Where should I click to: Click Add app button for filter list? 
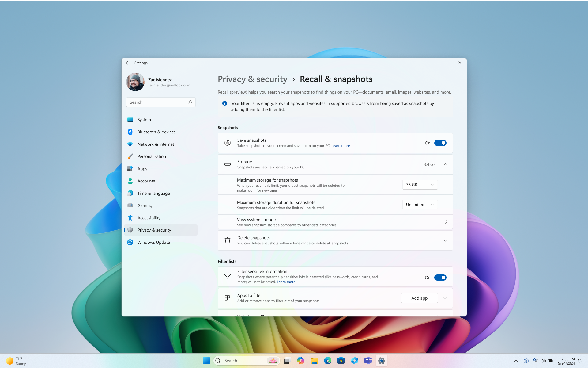(419, 298)
